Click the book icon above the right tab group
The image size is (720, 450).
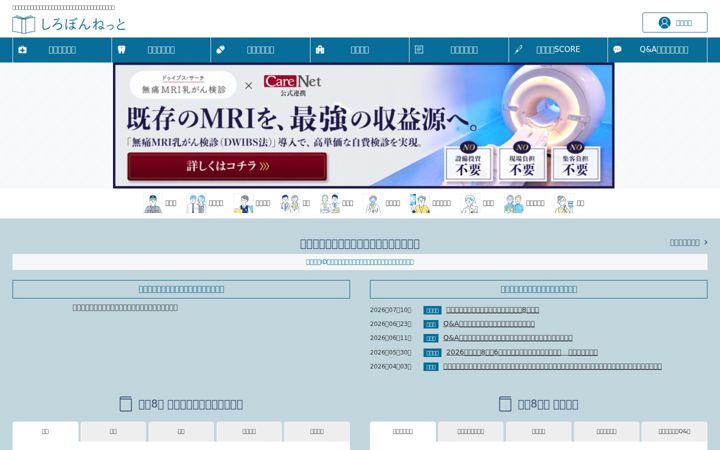click(505, 404)
